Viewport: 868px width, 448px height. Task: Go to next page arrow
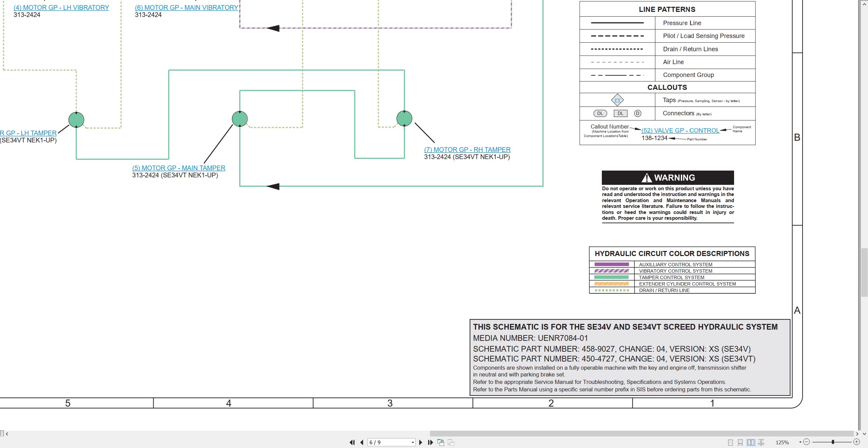click(x=421, y=442)
